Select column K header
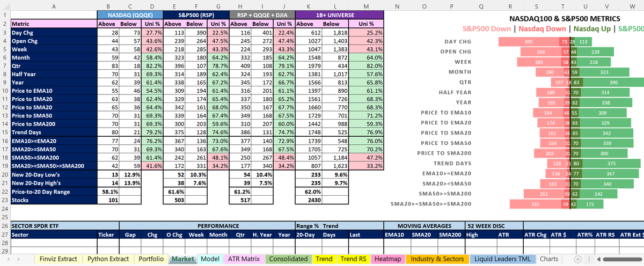The height and width of the screenshot is (266, 644). click(x=309, y=6)
